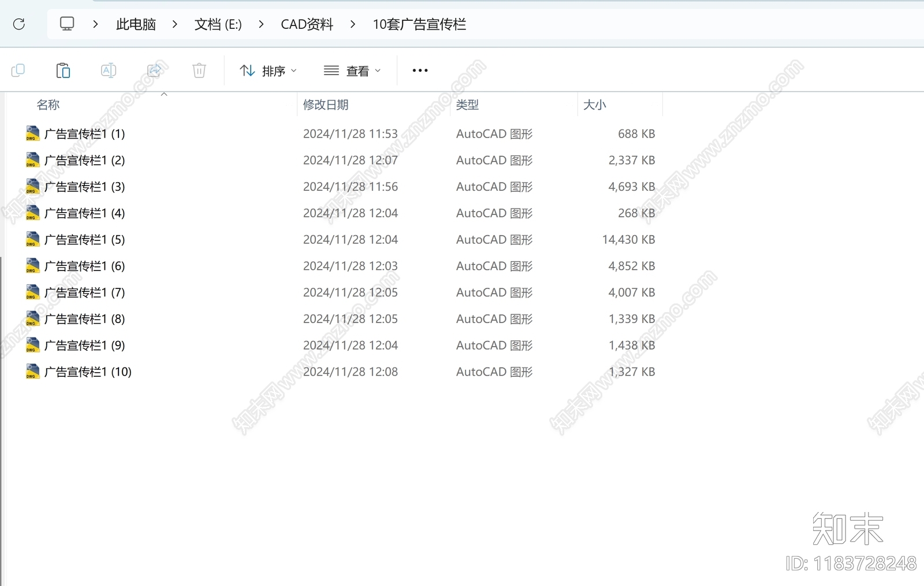Click the Paste clipboard icon
The image size is (924, 586).
63,71
